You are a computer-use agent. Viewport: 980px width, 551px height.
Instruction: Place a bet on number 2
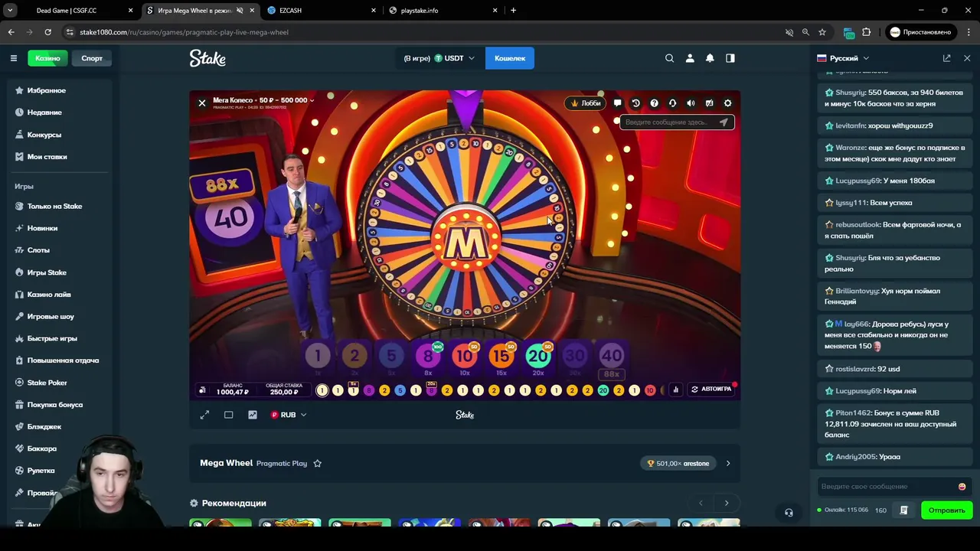click(x=354, y=356)
